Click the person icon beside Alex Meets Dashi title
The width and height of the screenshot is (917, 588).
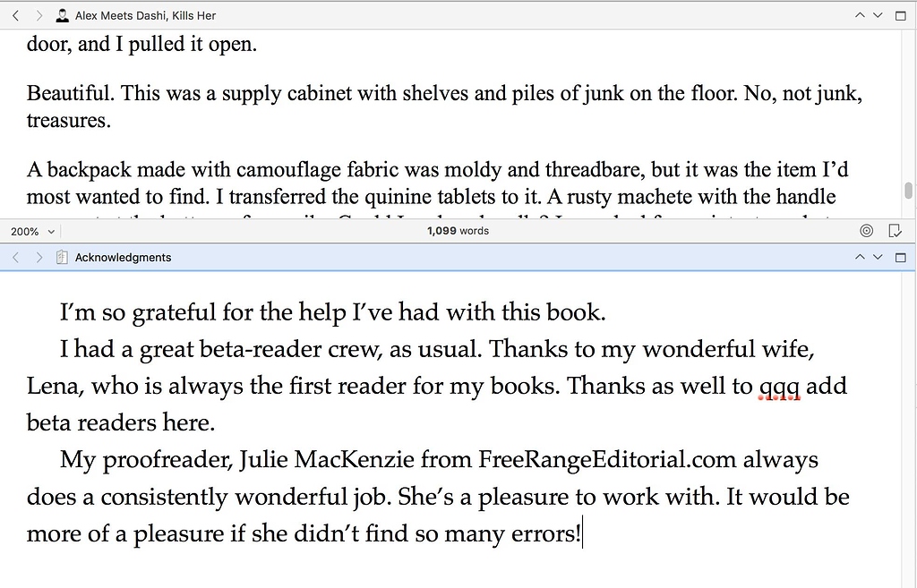click(61, 15)
